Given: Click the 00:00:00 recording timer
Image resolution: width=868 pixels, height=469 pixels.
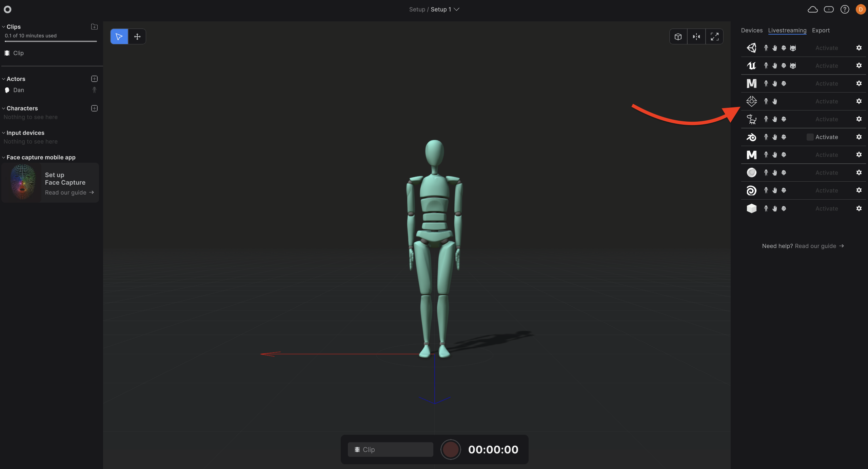Looking at the screenshot, I should (x=493, y=449).
